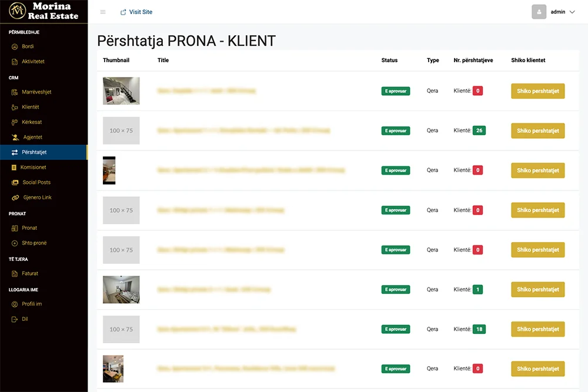This screenshot has height=392, width=588.
Task: Select Gjenero Link in sidebar
Action: click(x=37, y=197)
